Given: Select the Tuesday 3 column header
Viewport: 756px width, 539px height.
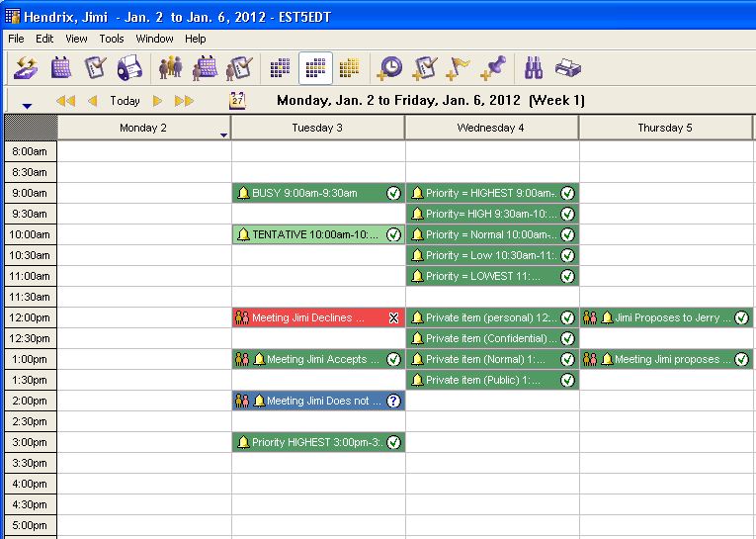Looking at the screenshot, I should 318,128.
